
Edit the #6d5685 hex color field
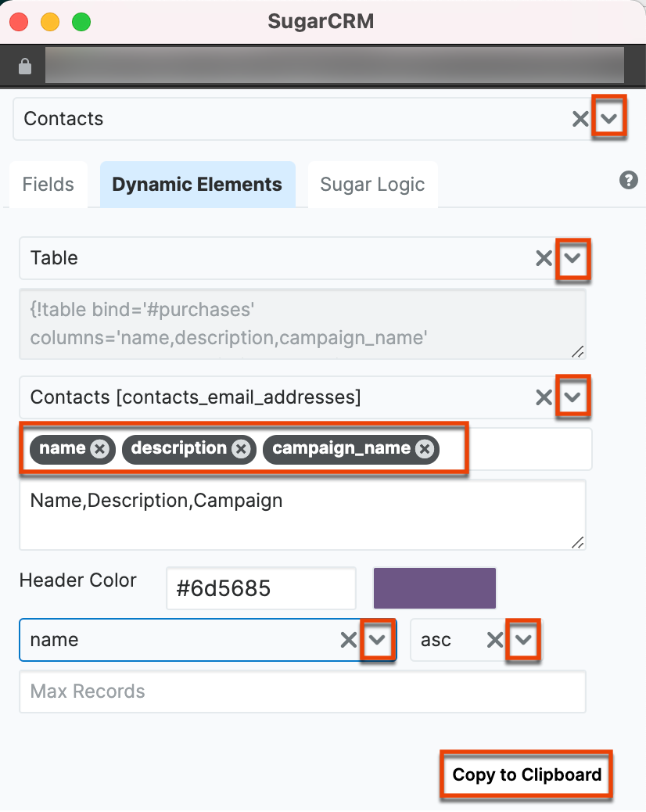[x=260, y=587]
